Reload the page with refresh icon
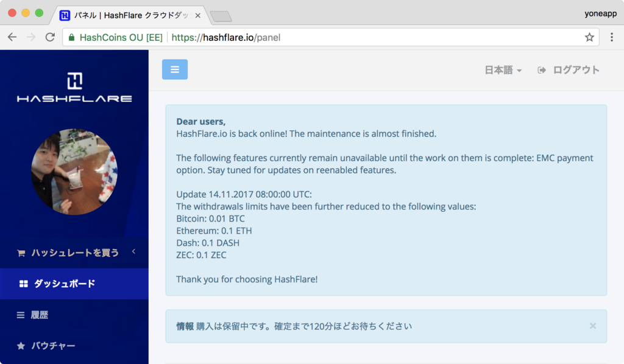 (x=50, y=37)
